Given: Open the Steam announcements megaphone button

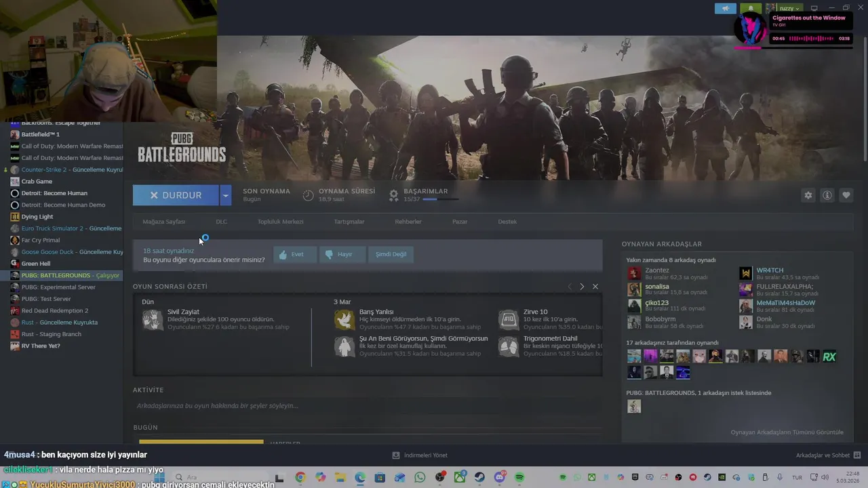Looking at the screenshot, I should [726, 8].
